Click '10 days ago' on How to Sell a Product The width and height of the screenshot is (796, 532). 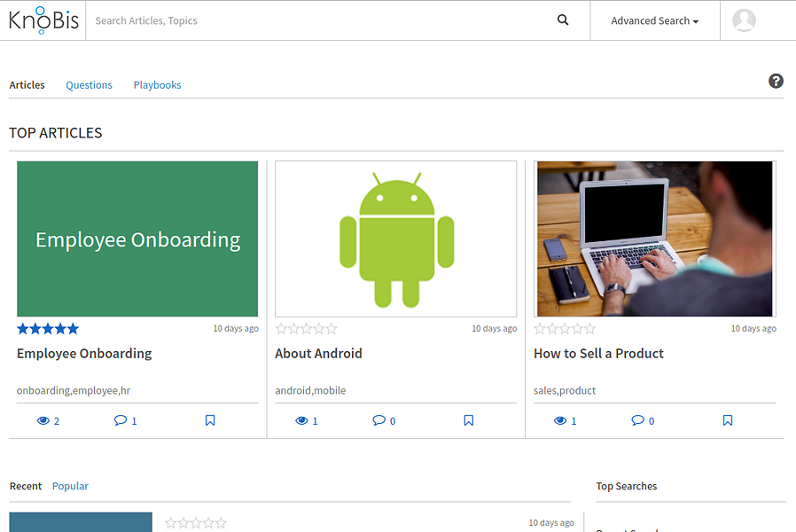753,328
